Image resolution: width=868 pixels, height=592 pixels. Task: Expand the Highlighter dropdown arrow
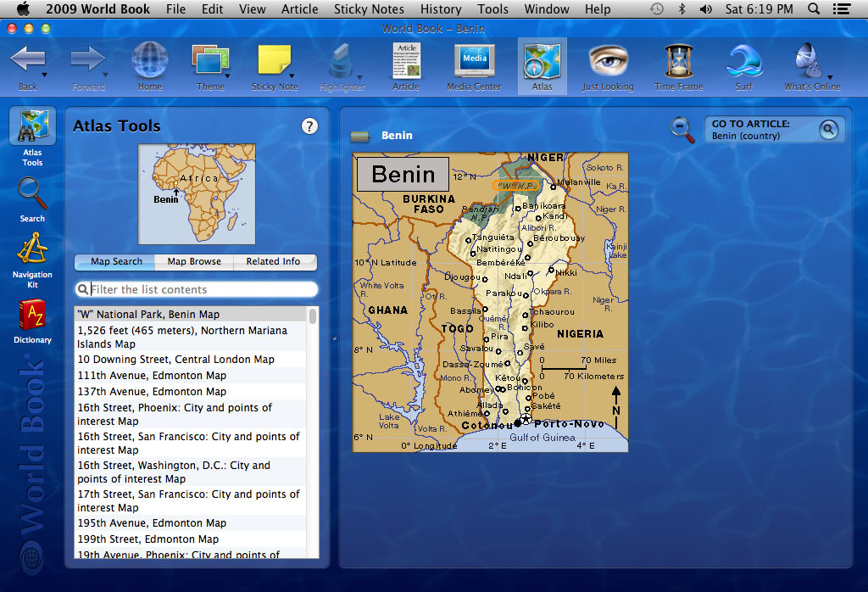point(359,77)
